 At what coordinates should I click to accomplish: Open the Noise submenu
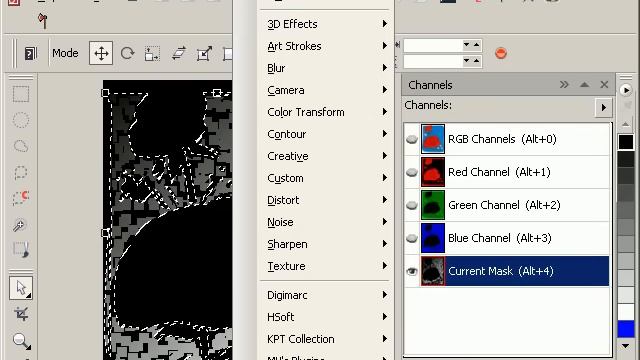[326, 222]
